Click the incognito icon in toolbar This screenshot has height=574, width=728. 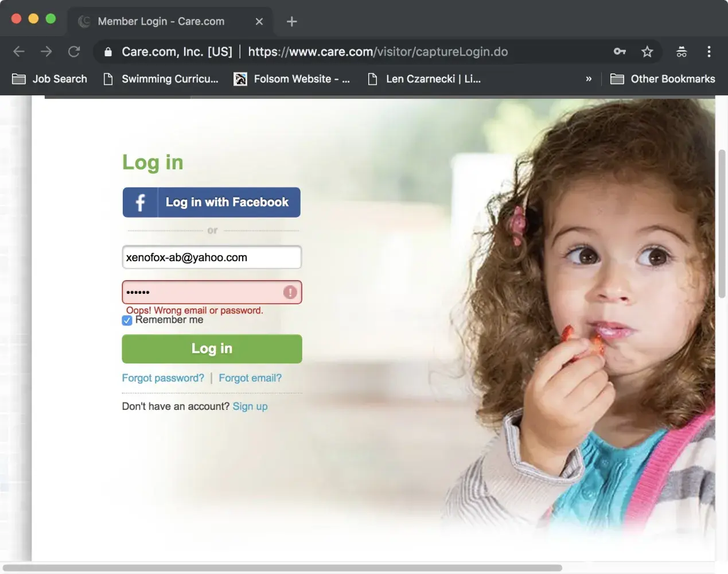point(682,52)
